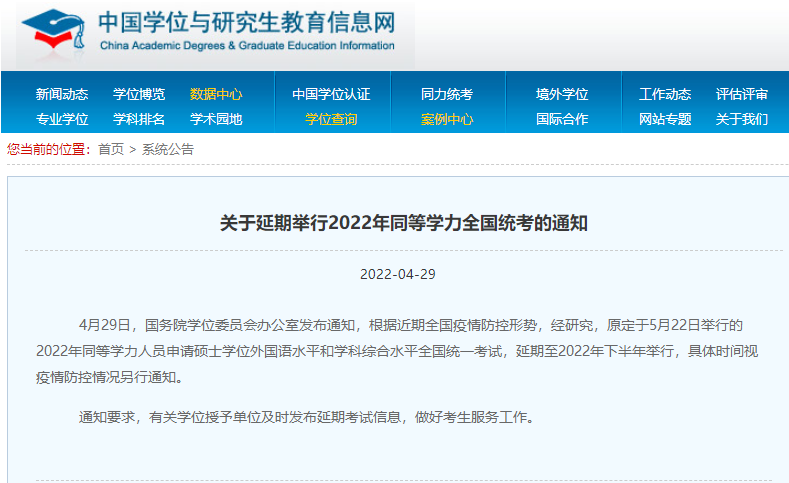The height and width of the screenshot is (483, 789).
Task: Navigate to 境外学位 page
Action: 562,95
